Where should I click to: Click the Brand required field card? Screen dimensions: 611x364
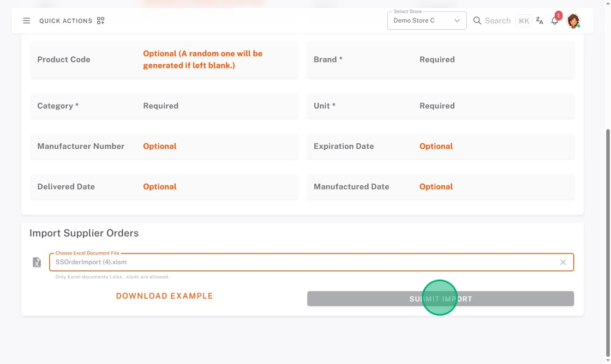(x=440, y=59)
